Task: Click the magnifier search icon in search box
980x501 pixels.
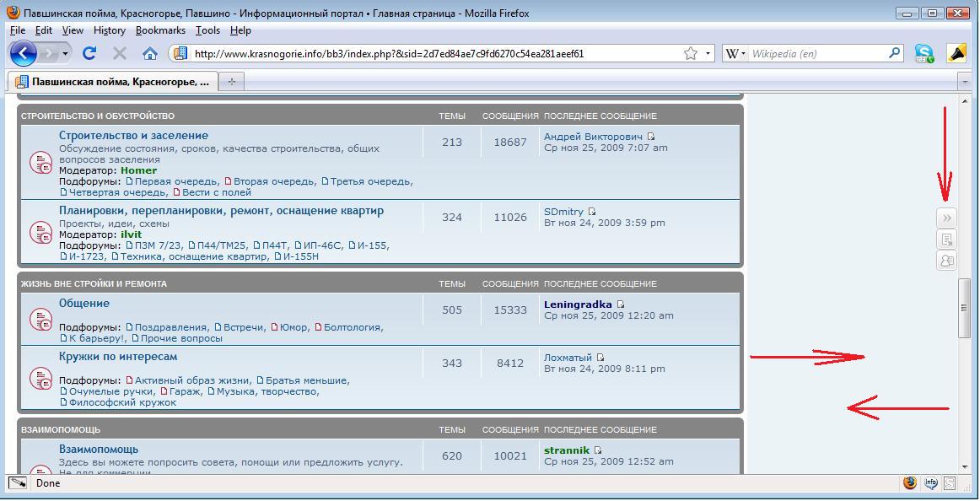Action: (895, 53)
